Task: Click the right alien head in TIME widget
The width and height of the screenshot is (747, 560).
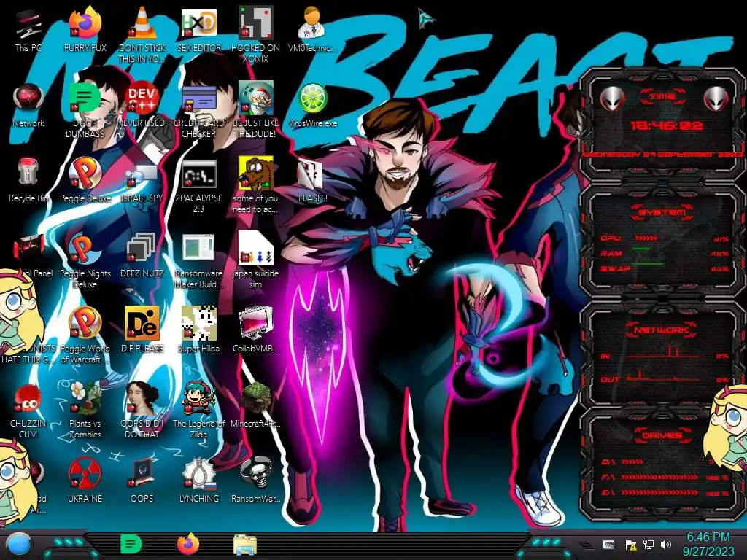Action: [716, 99]
